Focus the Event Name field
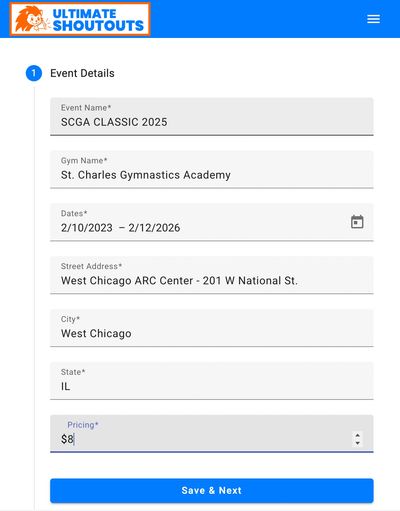 tap(212, 117)
